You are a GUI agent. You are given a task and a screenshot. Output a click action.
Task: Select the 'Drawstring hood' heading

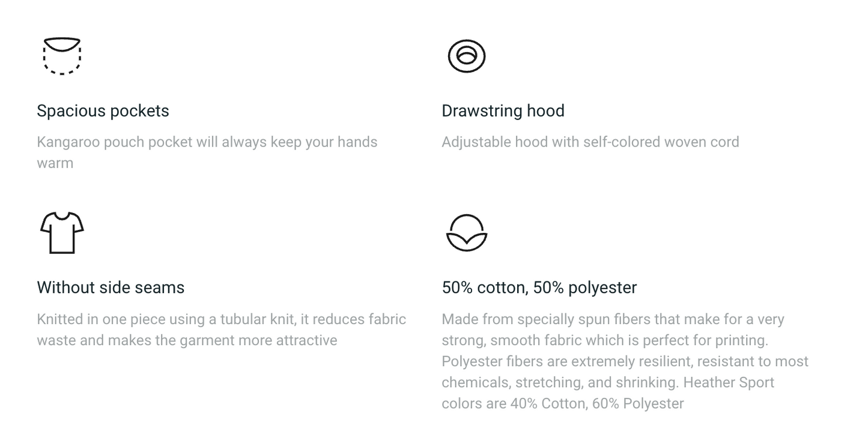click(x=503, y=111)
